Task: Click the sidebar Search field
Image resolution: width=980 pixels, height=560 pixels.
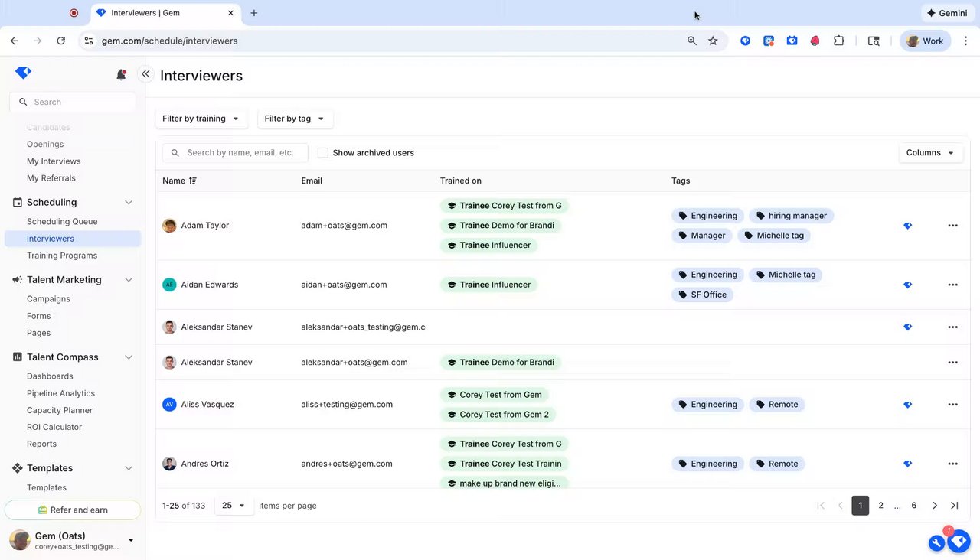Action: (x=73, y=102)
